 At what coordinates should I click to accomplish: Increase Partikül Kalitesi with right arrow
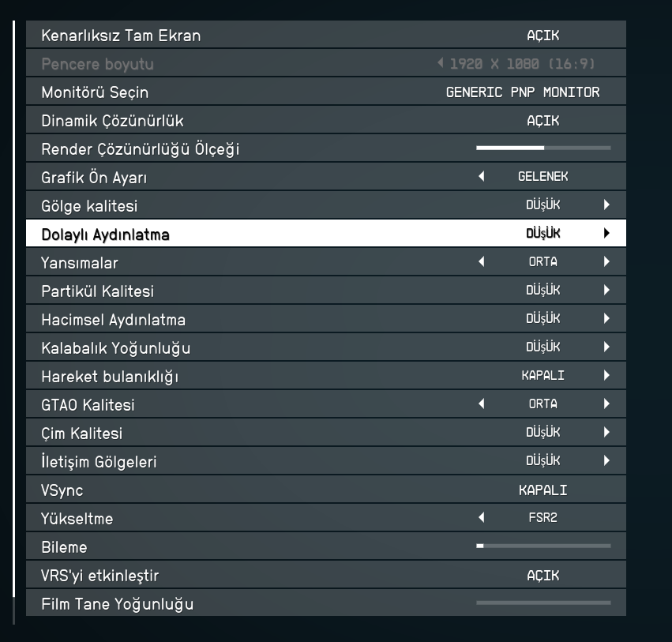(x=606, y=291)
